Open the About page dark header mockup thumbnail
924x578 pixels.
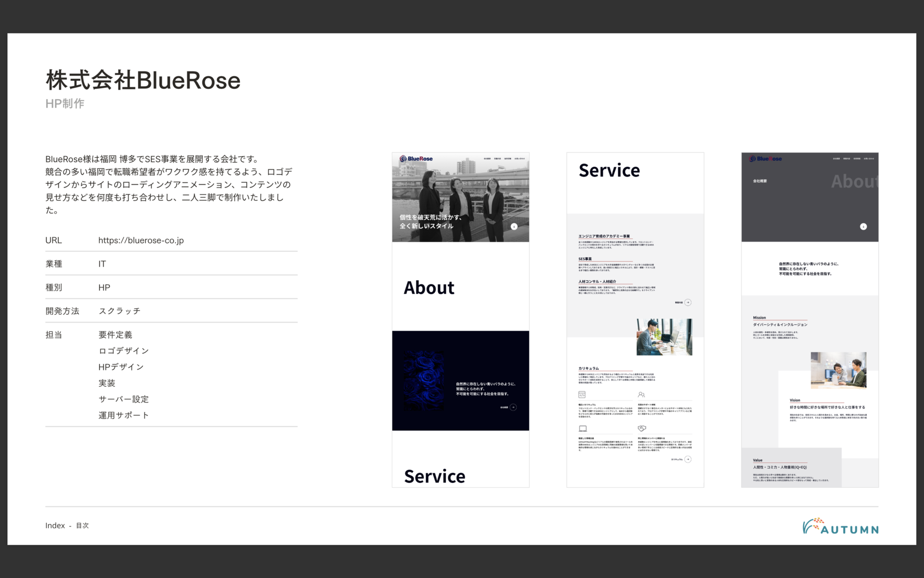(810, 319)
